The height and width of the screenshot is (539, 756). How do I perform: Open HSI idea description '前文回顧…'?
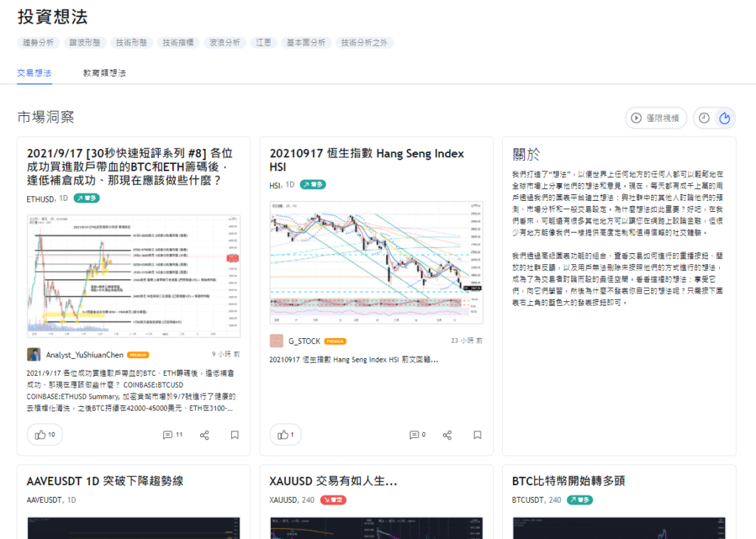click(x=354, y=360)
